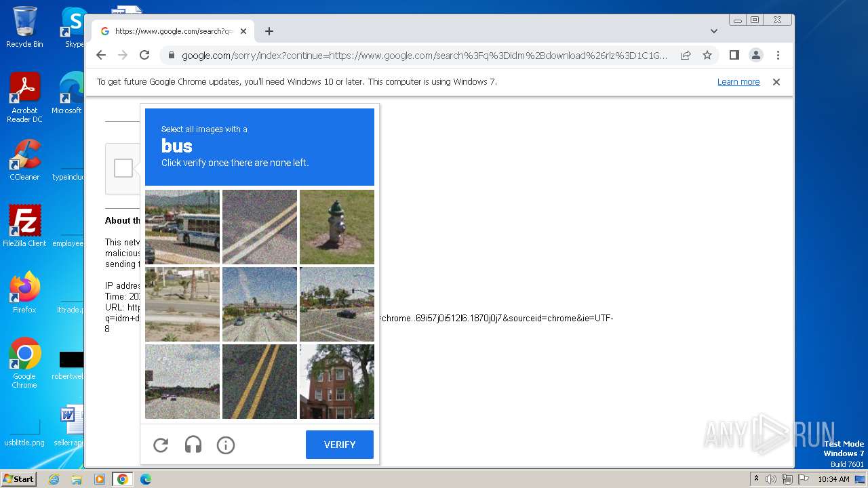Switch to the google.com search tab
Screen dimensions: 868x488
point(173,31)
